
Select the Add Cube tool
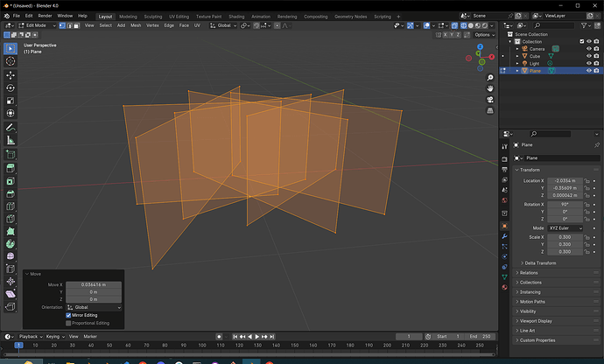[11, 155]
